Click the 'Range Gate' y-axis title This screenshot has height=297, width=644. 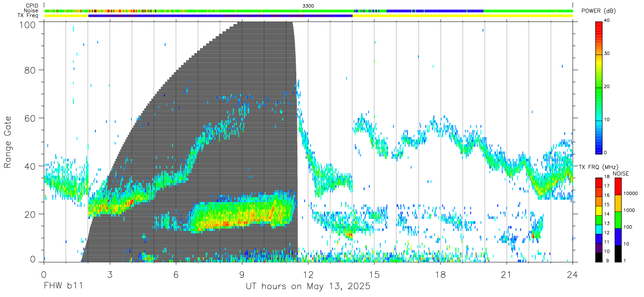click(x=8, y=142)
